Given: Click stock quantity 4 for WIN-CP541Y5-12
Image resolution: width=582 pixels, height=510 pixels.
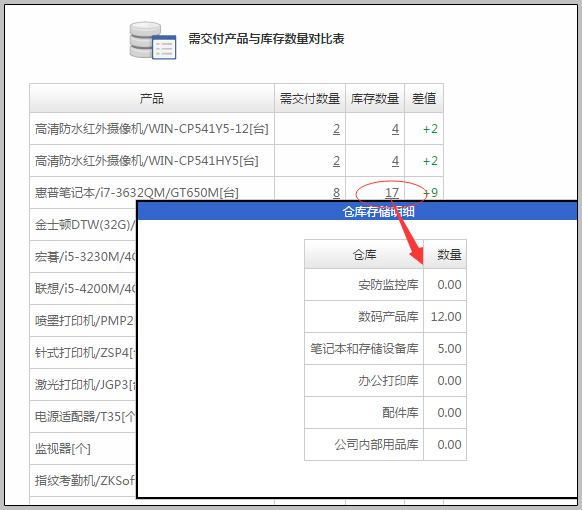Looking at the screenshot, I should coord(395,129).
